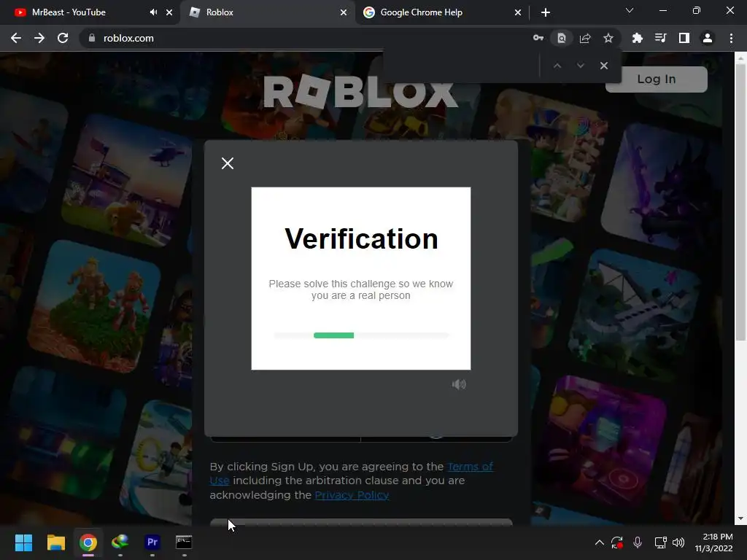The width and height of the screenshot is (747, 560).
Task: Share this page icon
Action: tap(585, 38)
